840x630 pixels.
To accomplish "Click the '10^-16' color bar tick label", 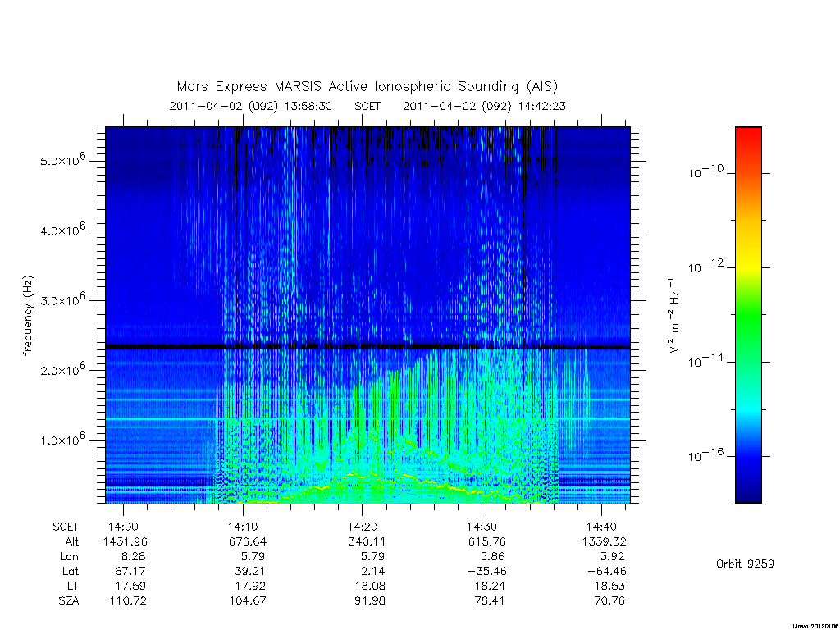I will coord(705,455).
